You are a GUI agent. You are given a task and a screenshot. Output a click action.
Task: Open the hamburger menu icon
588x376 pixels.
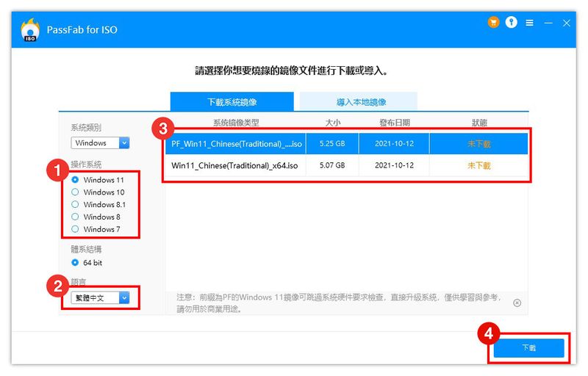(x=529, y=23)
